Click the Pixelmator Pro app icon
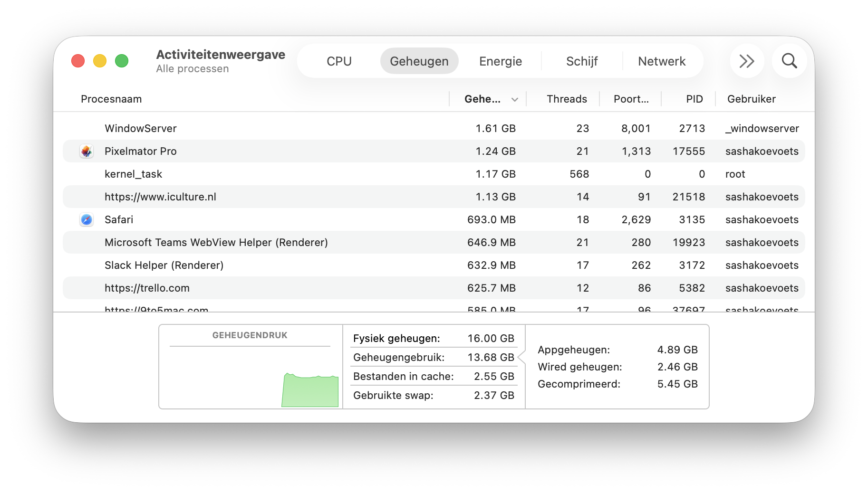 coord(87,151)
